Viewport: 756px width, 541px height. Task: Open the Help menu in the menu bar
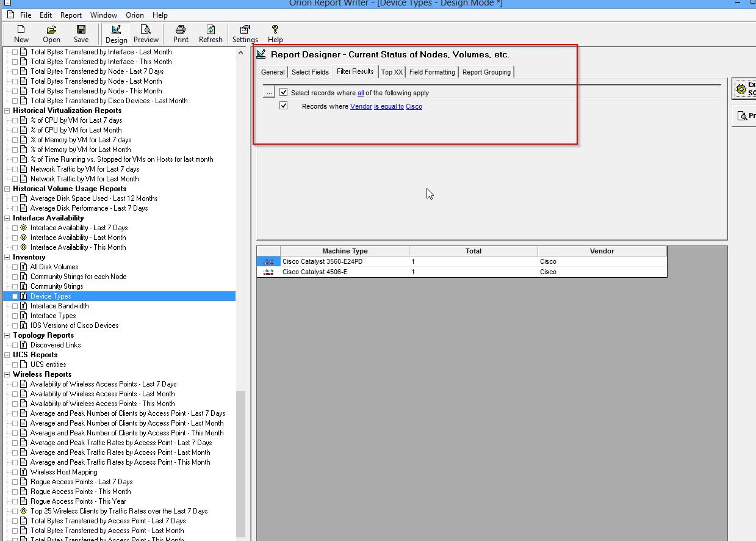(160, 15)
